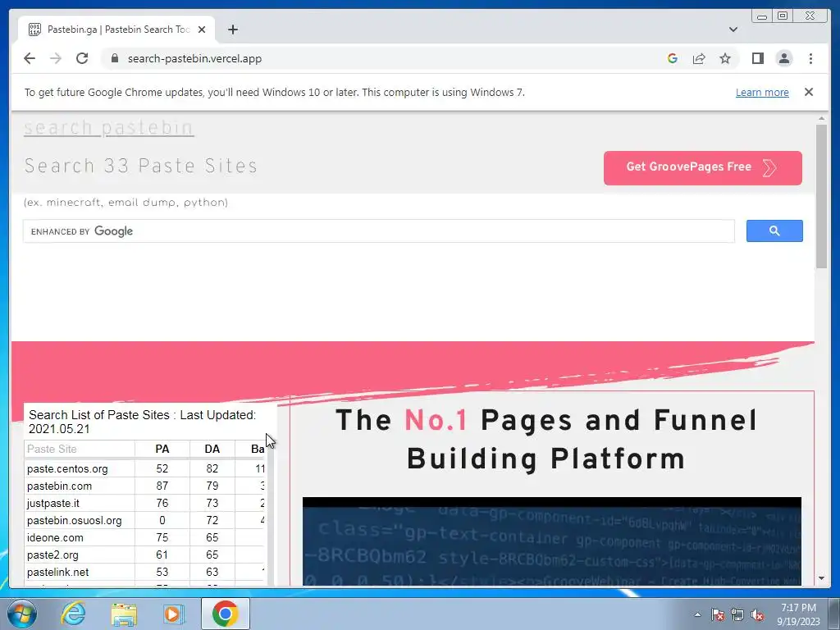View site info via the lock icon
The width and height of the screenshot is (840, 630).
click(115, 58)
